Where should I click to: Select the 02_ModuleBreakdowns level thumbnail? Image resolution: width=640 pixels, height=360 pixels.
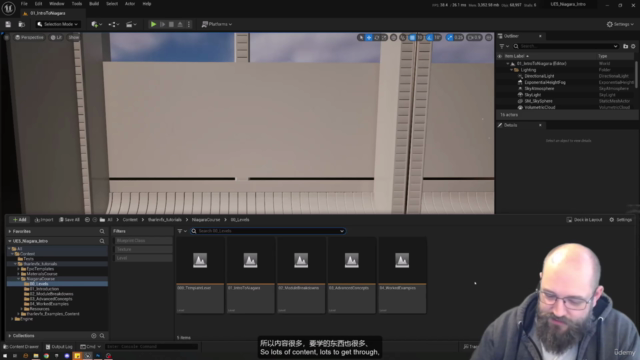(x=301, y=276)
